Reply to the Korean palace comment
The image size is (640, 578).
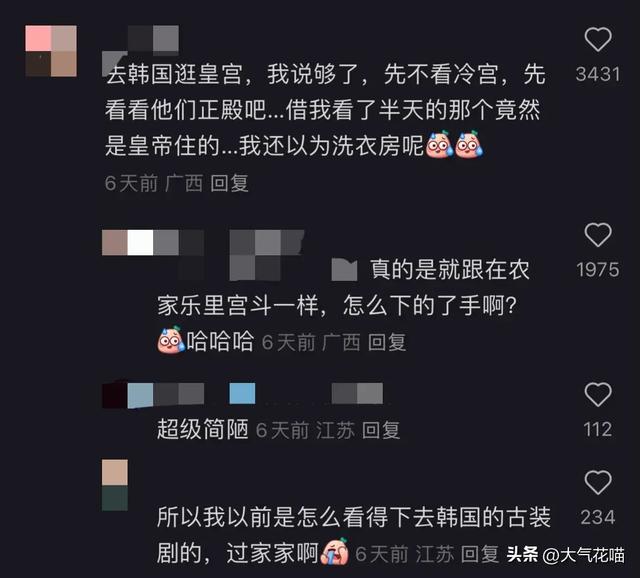229,183
